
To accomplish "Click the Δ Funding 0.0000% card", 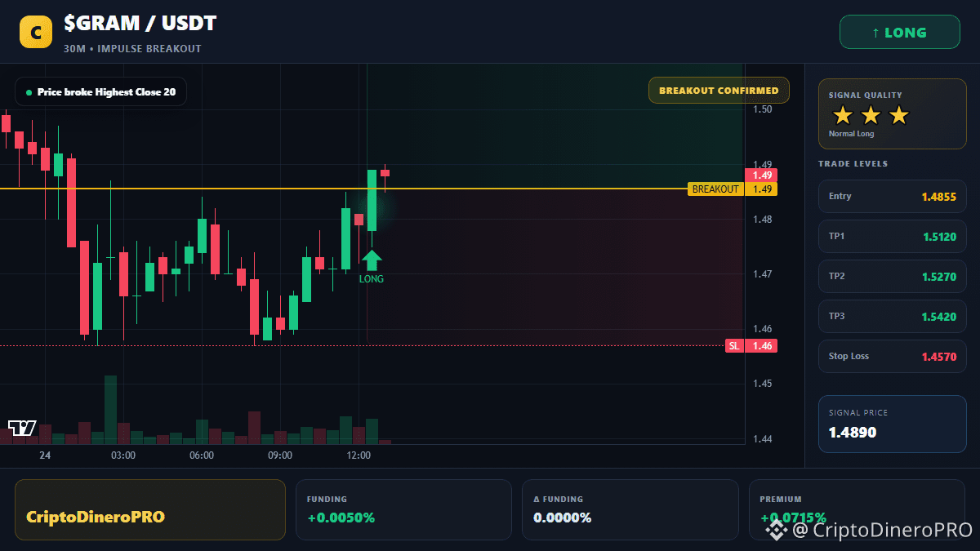I will click(630, 509).
